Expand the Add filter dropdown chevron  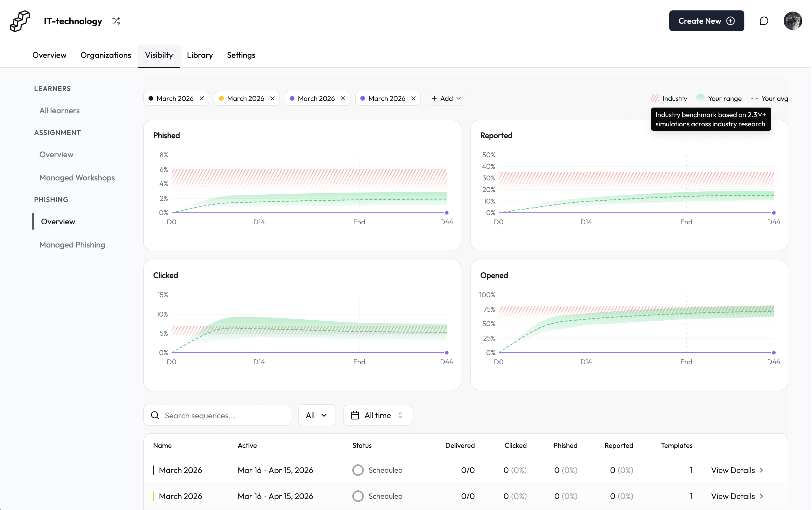coord(459,98)
